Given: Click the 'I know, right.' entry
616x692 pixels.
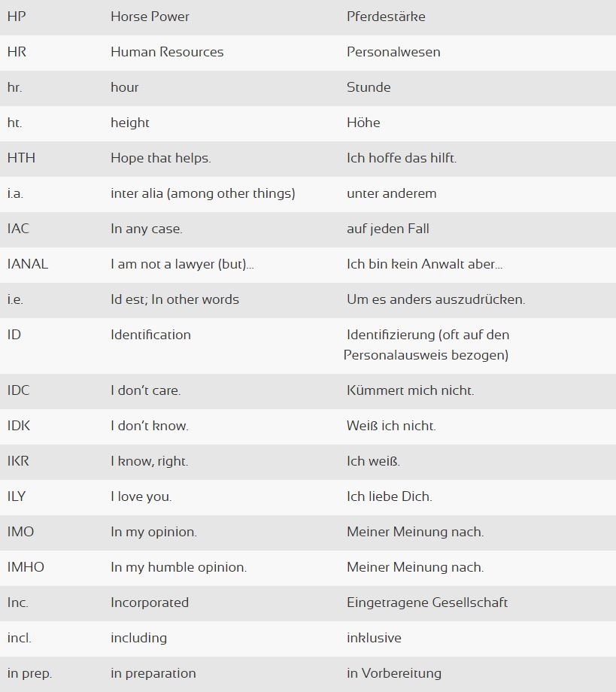Looking at the screenshot, I should (x=149, y=461).
